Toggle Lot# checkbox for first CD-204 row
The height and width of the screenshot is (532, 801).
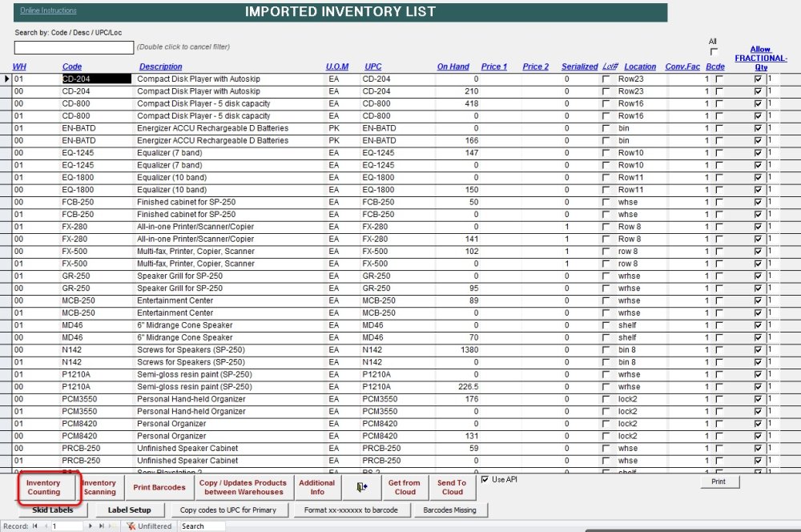tap(606, 79)
